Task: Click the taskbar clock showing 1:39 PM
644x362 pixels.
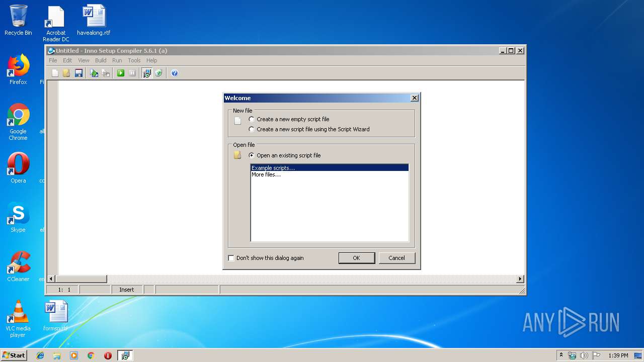Action: pyautogui.click(x=618, y=355)
